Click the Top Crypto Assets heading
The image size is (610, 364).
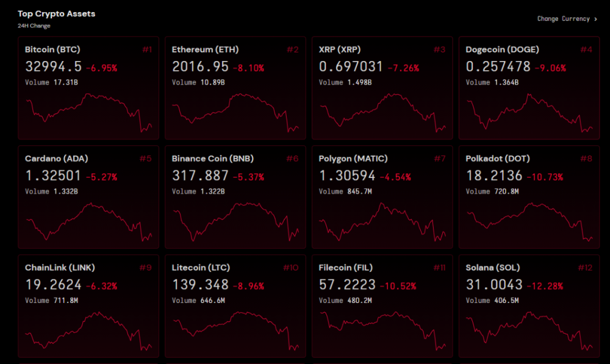56,13
